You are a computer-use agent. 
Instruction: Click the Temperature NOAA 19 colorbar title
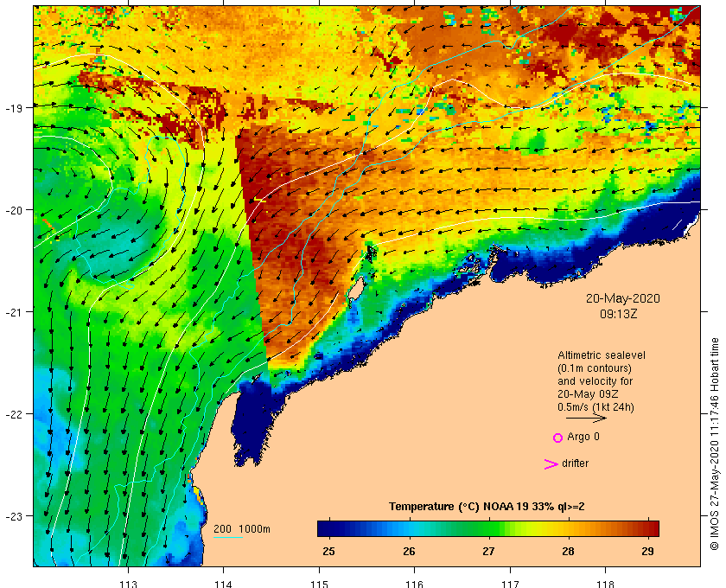(486, 507)
